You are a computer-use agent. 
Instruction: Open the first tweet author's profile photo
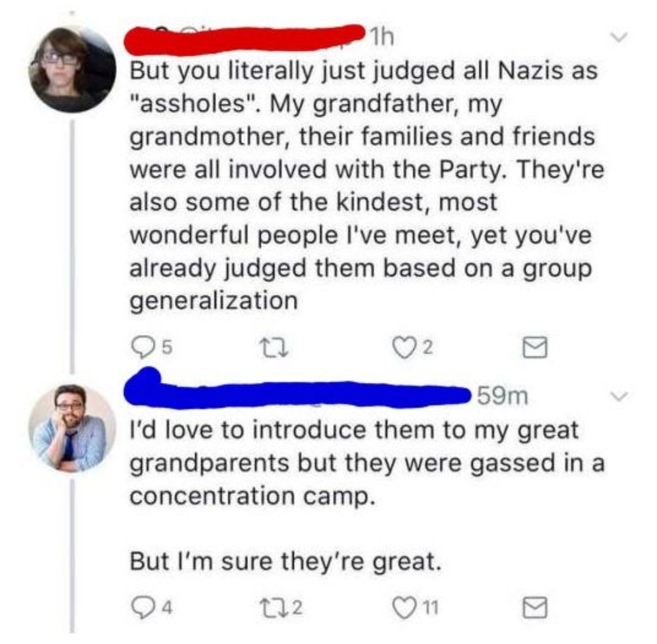coord(72,69)
